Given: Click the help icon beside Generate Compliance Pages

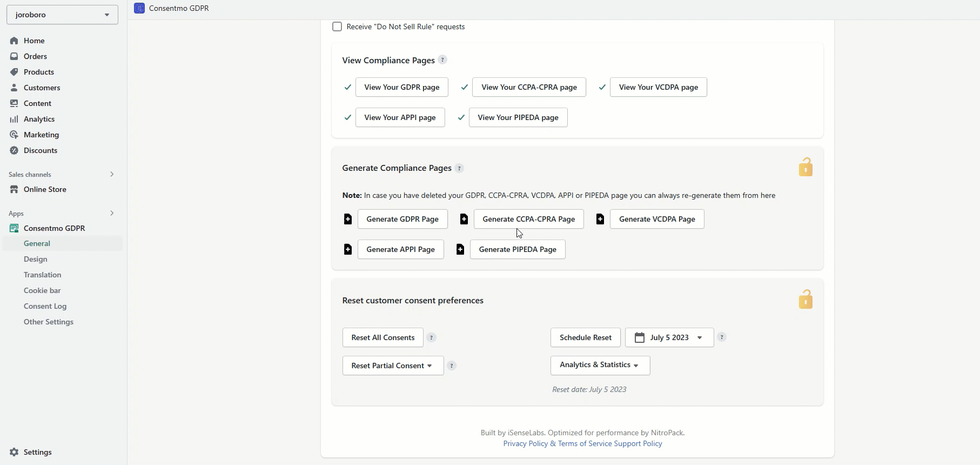Looking at the screenshot, I should click(459, 168).
